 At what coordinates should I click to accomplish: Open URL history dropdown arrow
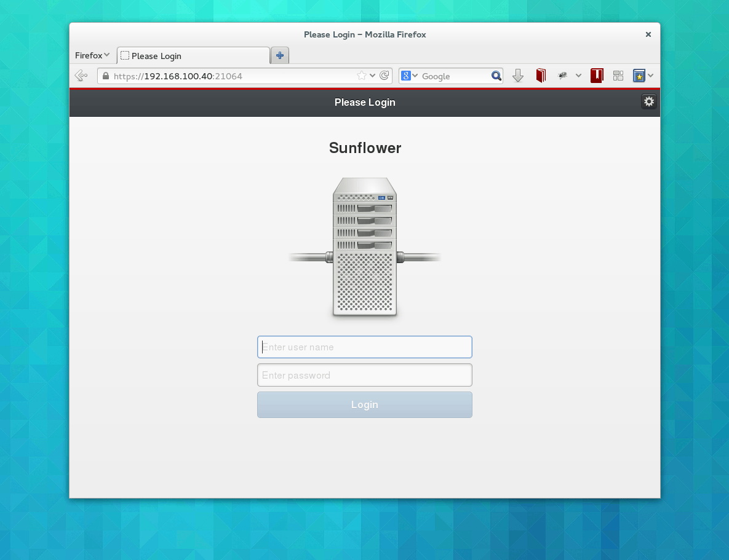click(372, 76)
